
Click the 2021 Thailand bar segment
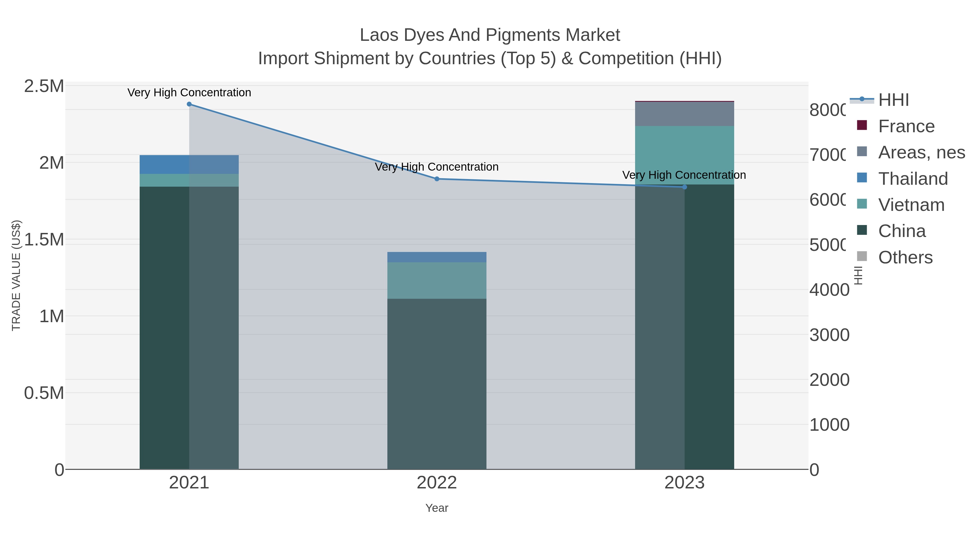click(x=189, y=165)
